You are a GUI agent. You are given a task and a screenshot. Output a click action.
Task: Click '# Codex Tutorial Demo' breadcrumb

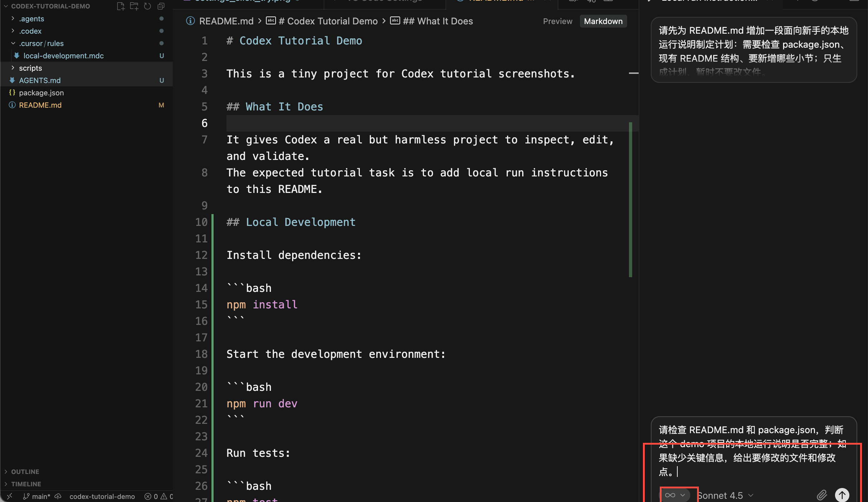click(x=328, y=21)
